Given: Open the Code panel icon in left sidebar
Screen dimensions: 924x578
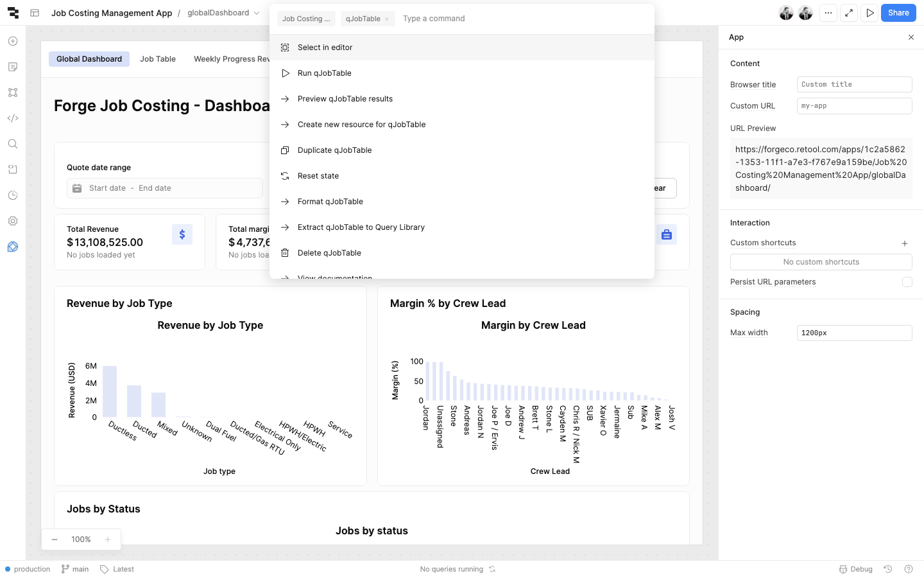Looking at the screenshot, I should 13,118.
